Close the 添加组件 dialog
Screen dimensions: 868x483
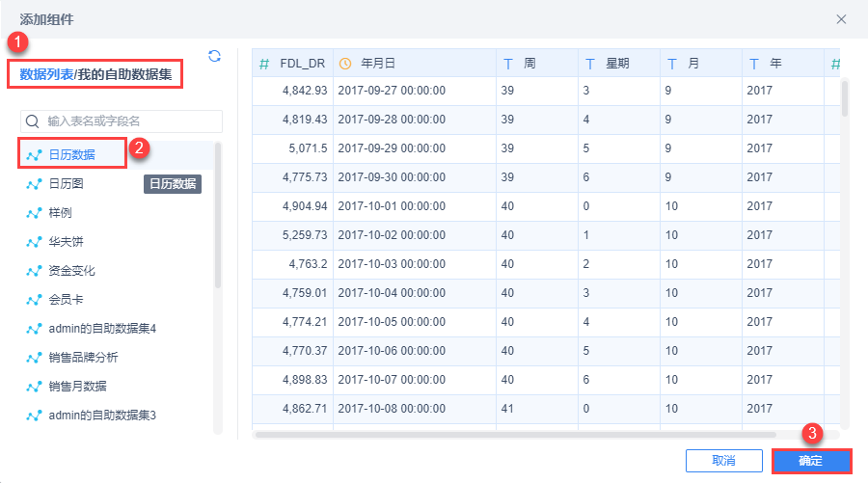pyautogui.click(x=841, y=18)
